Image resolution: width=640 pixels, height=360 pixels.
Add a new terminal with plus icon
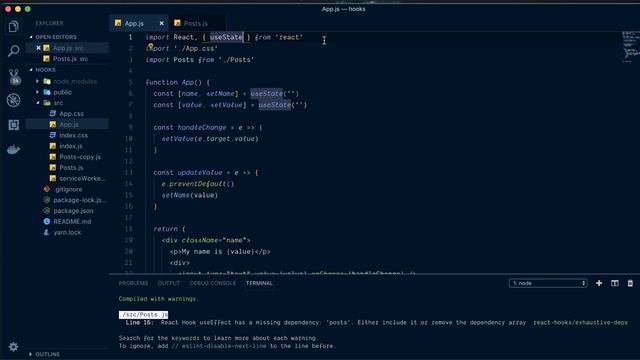(599, 283)
